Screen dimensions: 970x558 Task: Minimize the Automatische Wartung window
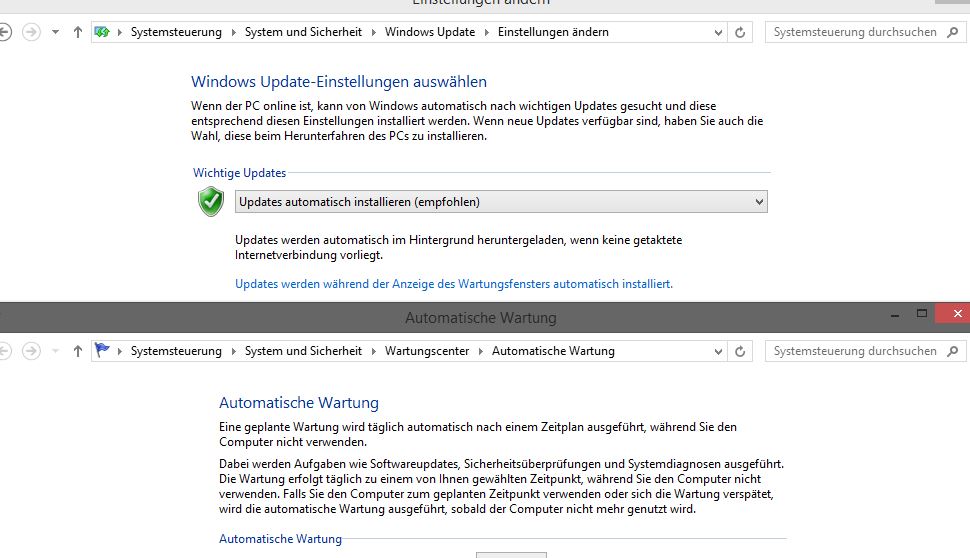(895, 314)
